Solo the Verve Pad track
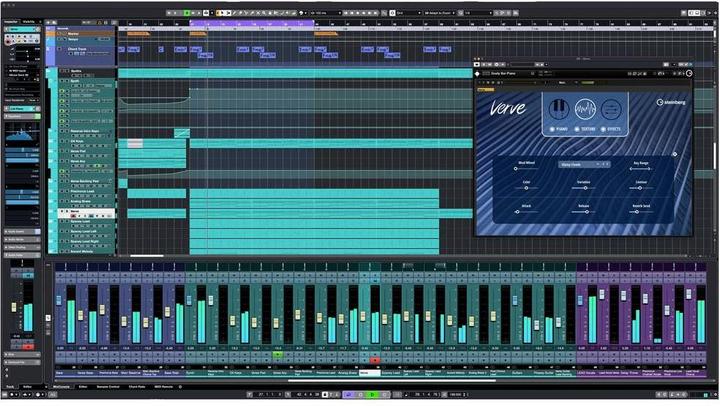 tap(67, 152)
